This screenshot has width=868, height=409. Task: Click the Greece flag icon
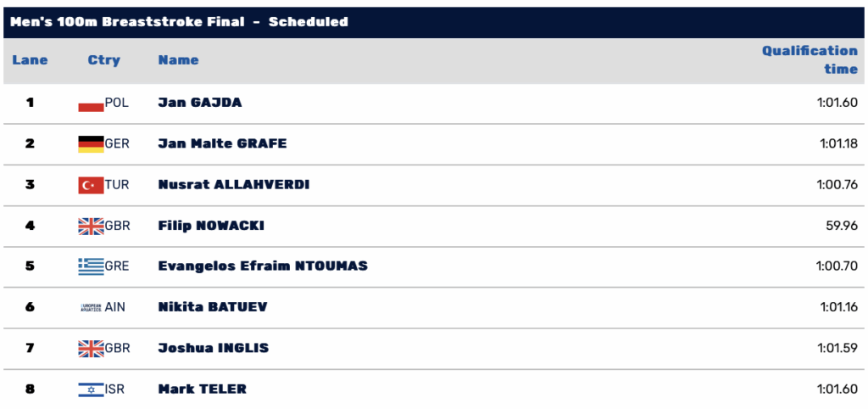pyautogui.click(x=91, y=266)
